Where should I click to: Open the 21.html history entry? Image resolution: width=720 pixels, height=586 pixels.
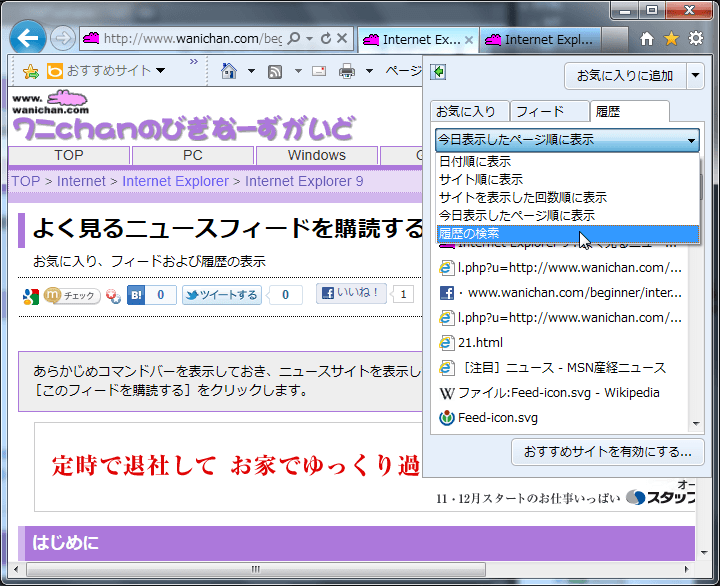tap(471, 343)
